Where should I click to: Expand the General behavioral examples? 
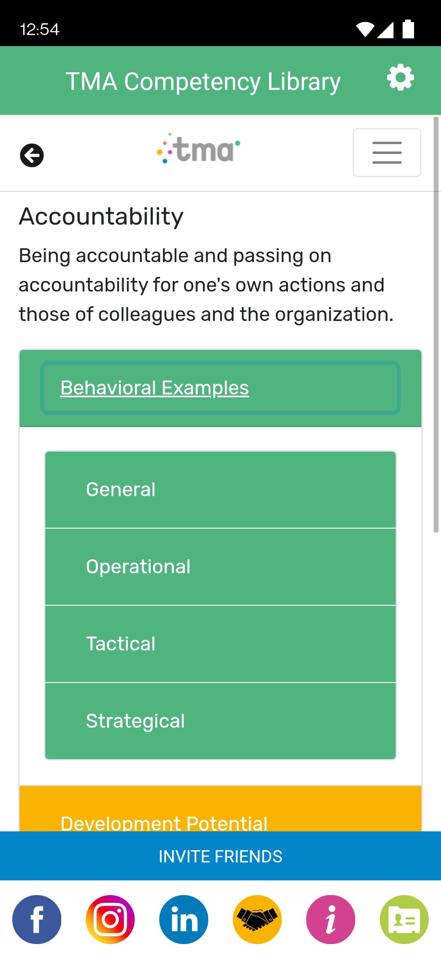[x=220, y=490]
